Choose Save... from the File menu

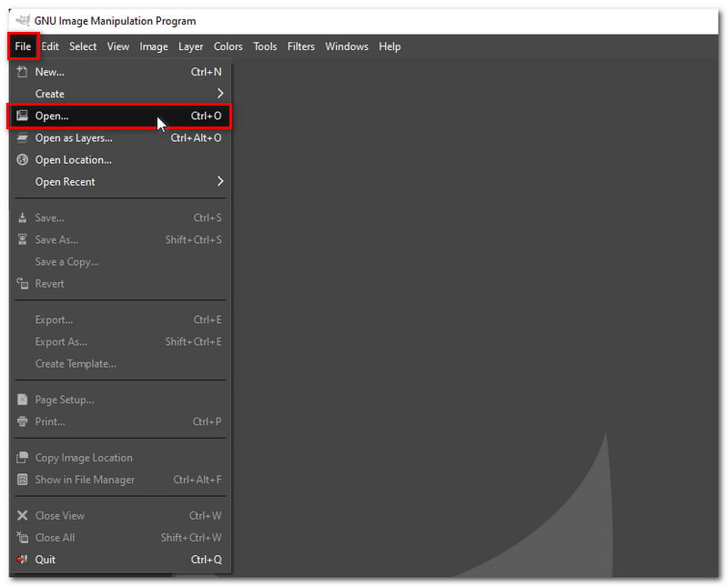pyautogui.click(x=120, y=218)
